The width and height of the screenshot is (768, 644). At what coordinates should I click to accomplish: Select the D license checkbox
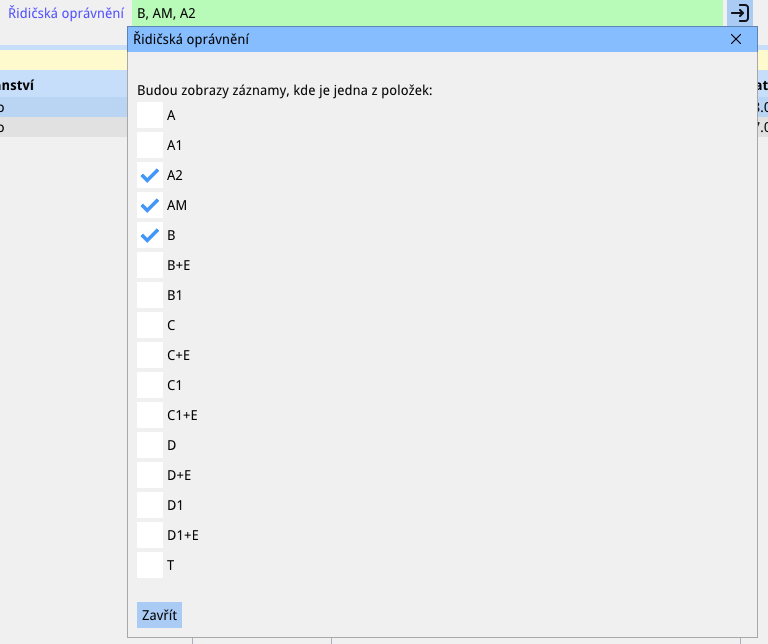coord(150,445)
